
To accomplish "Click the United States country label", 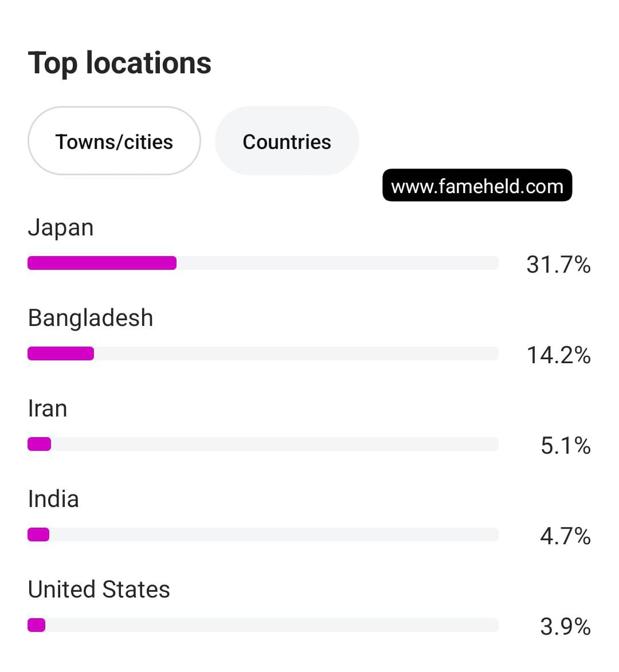I will pos(99,590).
